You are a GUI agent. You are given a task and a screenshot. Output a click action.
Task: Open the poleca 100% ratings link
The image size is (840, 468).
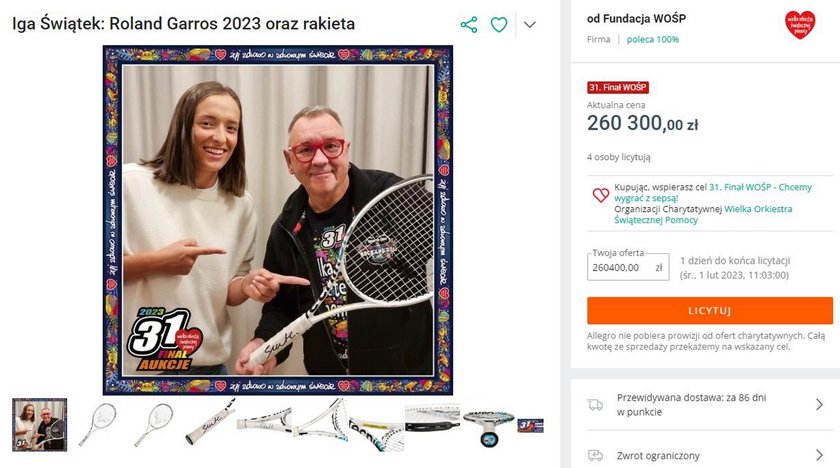click(652, 39)
